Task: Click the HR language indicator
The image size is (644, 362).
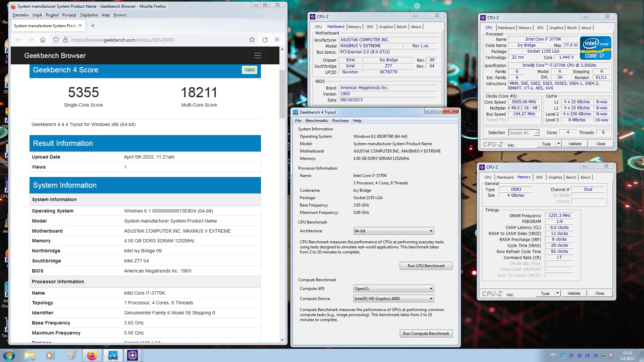Action: [552, 355]
